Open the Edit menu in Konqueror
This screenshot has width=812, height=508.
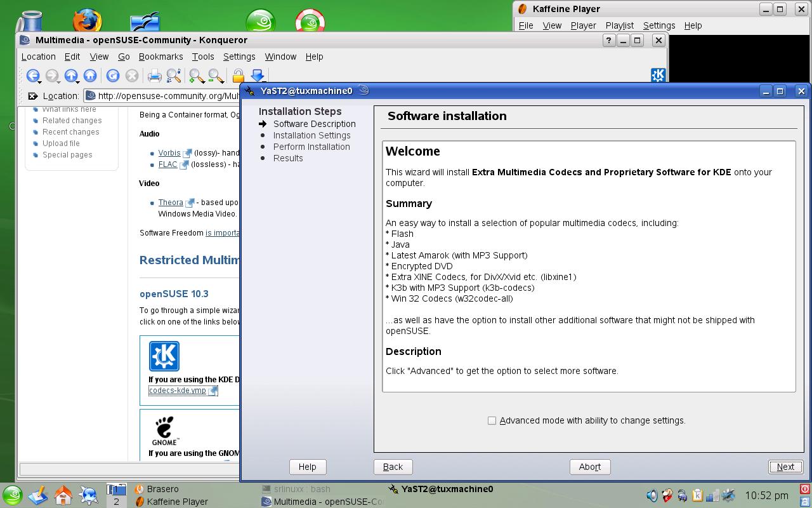pyautogui.click(x=72, y=57)
